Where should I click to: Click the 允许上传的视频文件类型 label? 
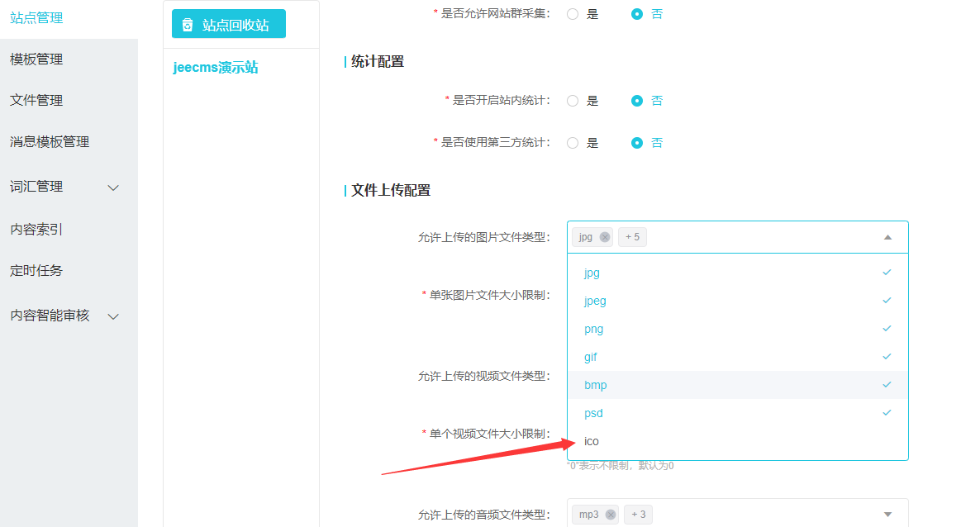coord(483,377)
